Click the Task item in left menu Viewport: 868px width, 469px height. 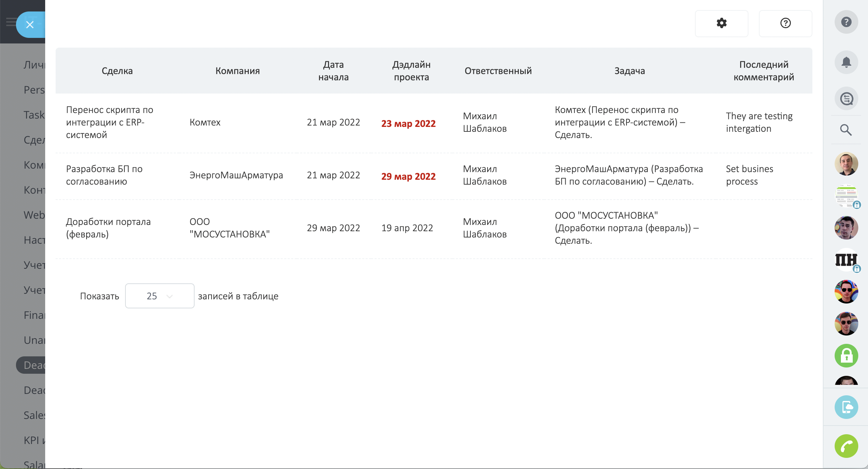tap(34, 115)
